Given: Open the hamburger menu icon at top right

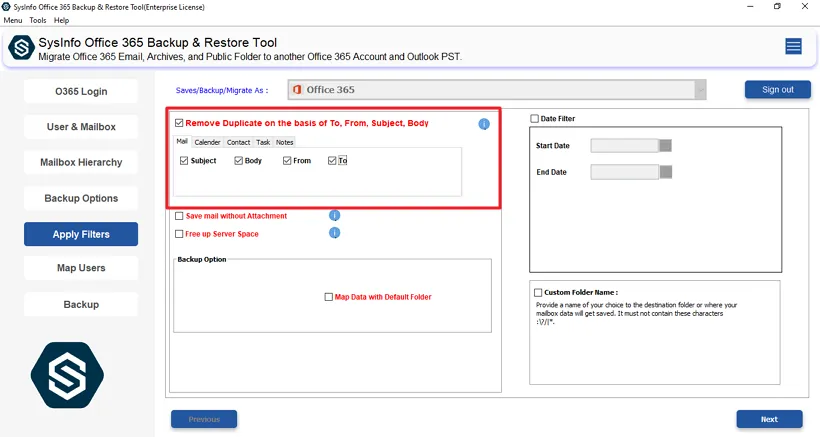Looking at the screenshot, I should (793, 46).
